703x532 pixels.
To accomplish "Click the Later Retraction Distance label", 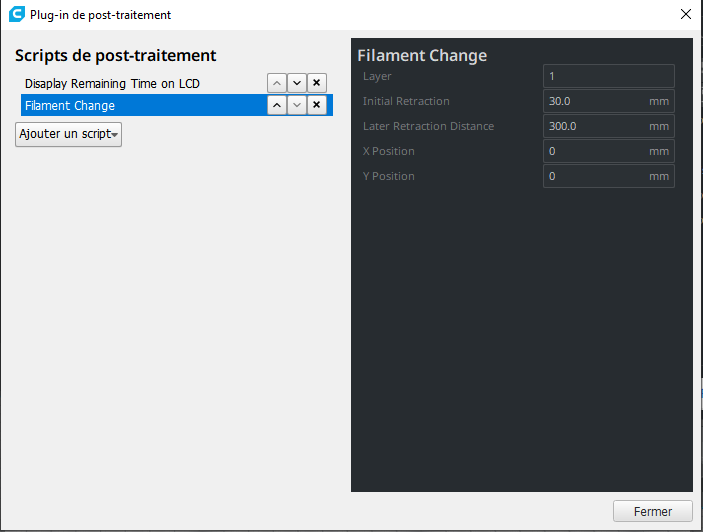I will point(429,126).
